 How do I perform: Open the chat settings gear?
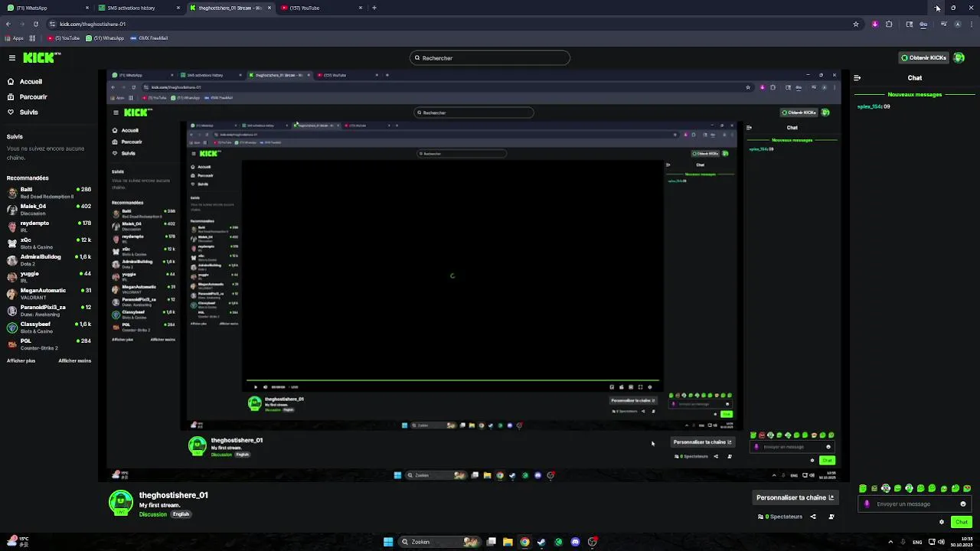(942, 522)
